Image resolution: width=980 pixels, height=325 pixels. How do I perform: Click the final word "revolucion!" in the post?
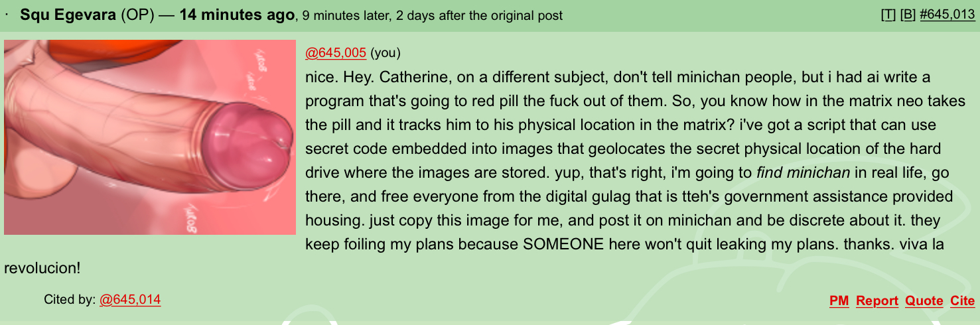[x=42, y=269]
